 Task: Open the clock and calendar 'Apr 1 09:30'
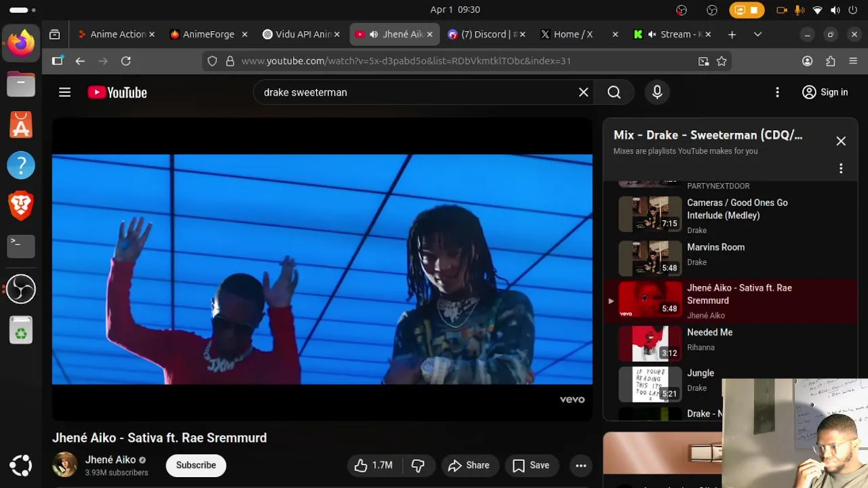click(x=455, y=9)
